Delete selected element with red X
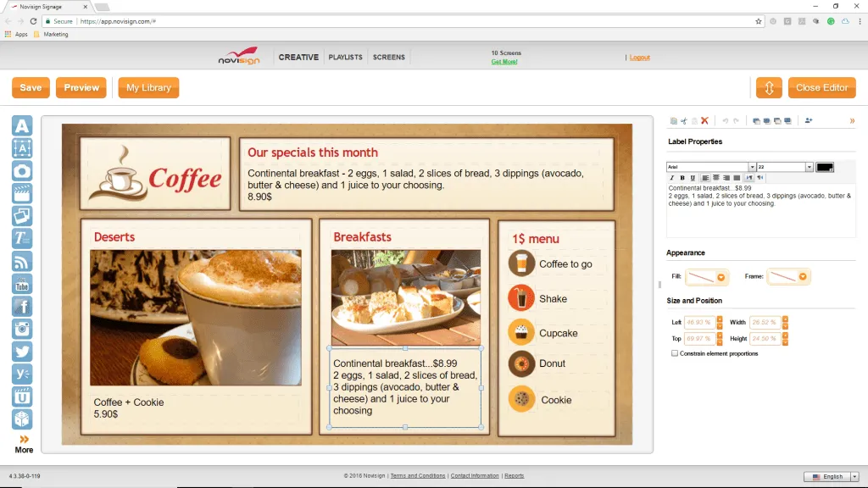Image resolution: width=868 pixels, height=488 pixels. click(x=704, y=121)
